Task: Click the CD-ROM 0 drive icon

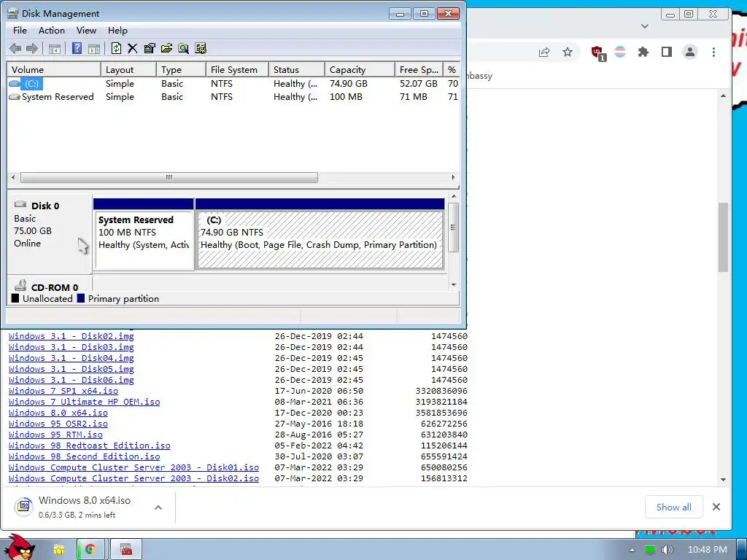Action: [x=20, y=286]
